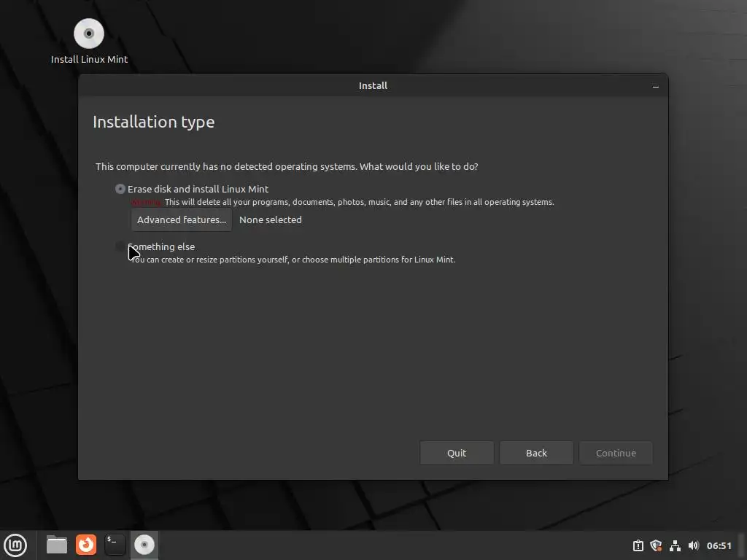
Task: Show the calendar from the 06:51 clock
Action: (719, 545)
